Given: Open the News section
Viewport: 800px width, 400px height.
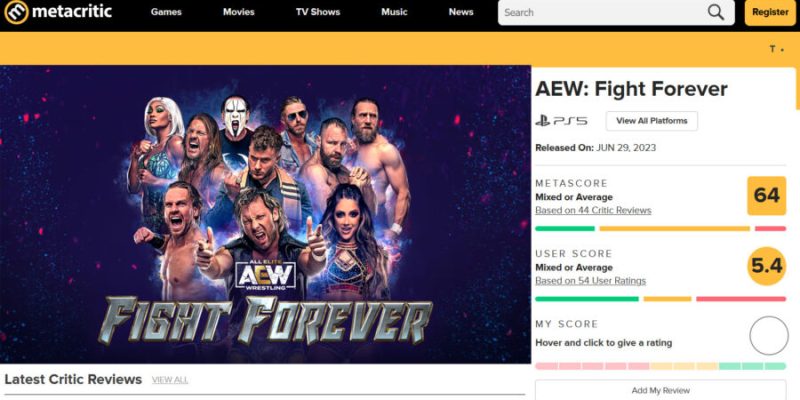Looking at the screenshot, I should tap(461, 12).
